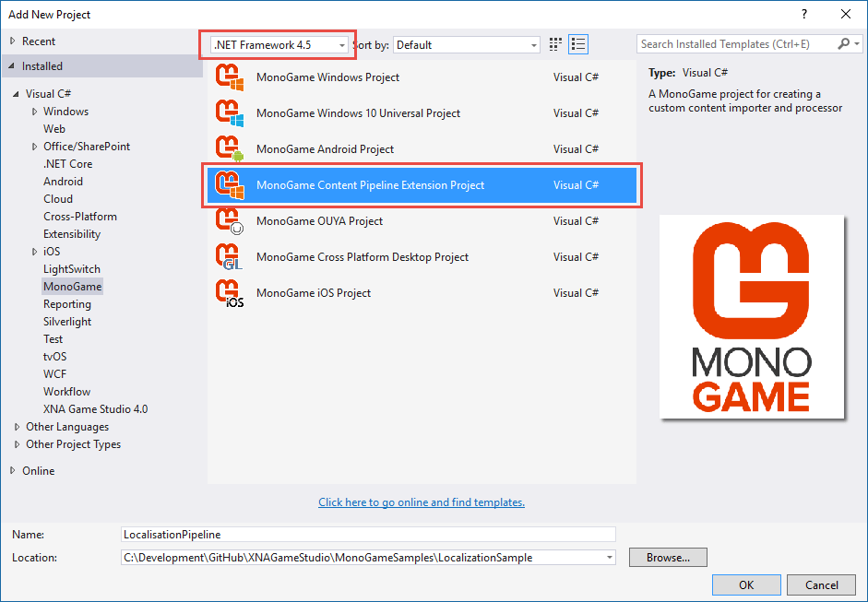Choose MonoGame Windows 10 Universal Project name
Viewport: 868px width, 602px height.
pyautogui.click(x=358, y=113)
